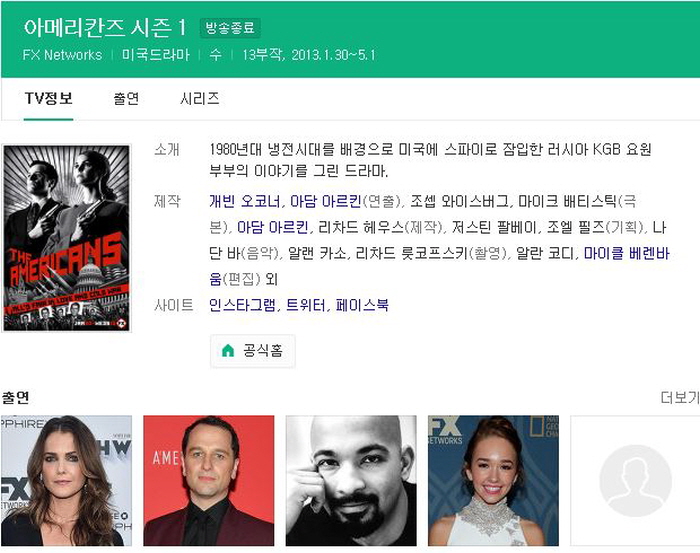The width and height of the screenshot is (700, 553).
Task: Click the 사이트 label
Action: pyautogui.click(x=174, y=305)
